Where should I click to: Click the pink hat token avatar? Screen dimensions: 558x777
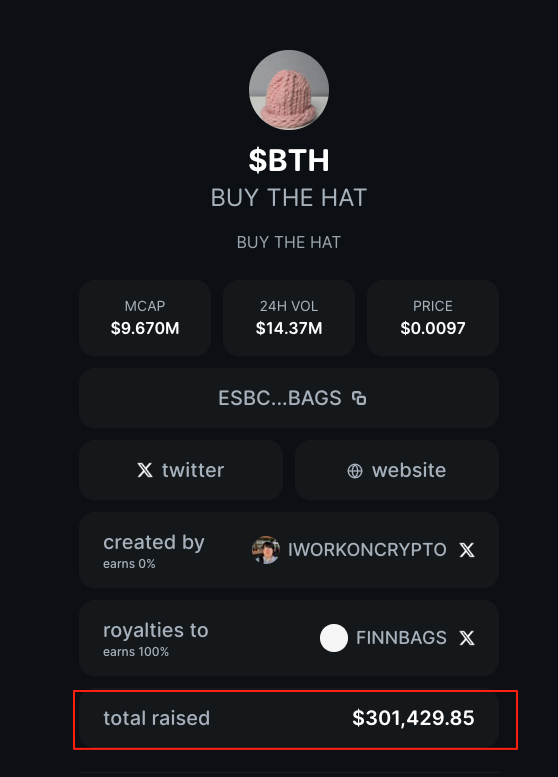(x=289, y=90)
